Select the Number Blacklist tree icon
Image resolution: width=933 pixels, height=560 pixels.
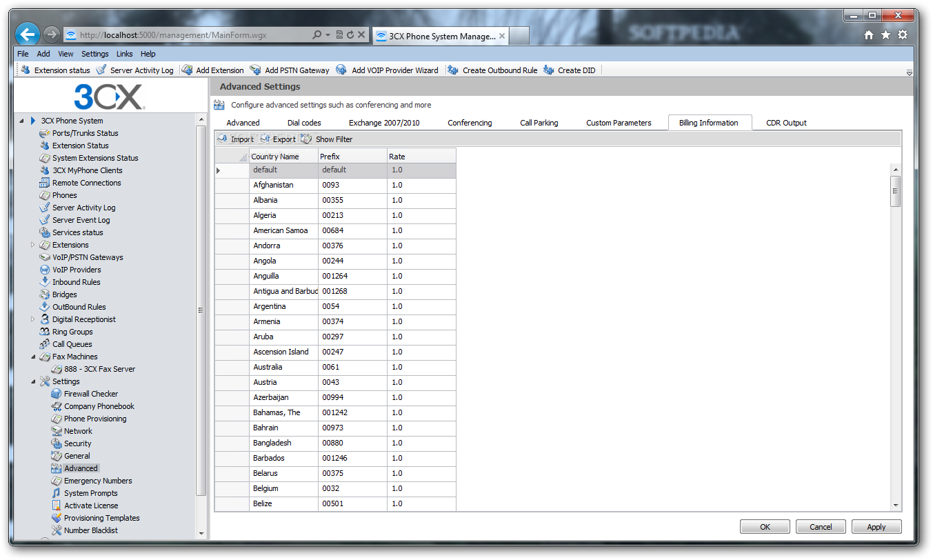[57, 530]
